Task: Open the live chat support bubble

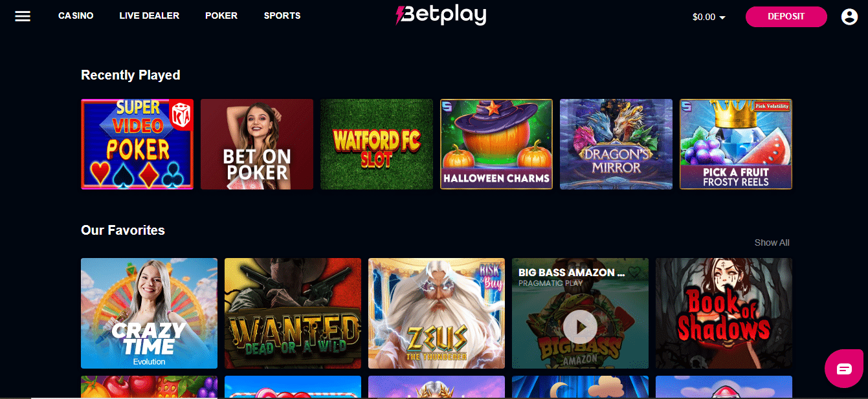Action: coord(844,369)
